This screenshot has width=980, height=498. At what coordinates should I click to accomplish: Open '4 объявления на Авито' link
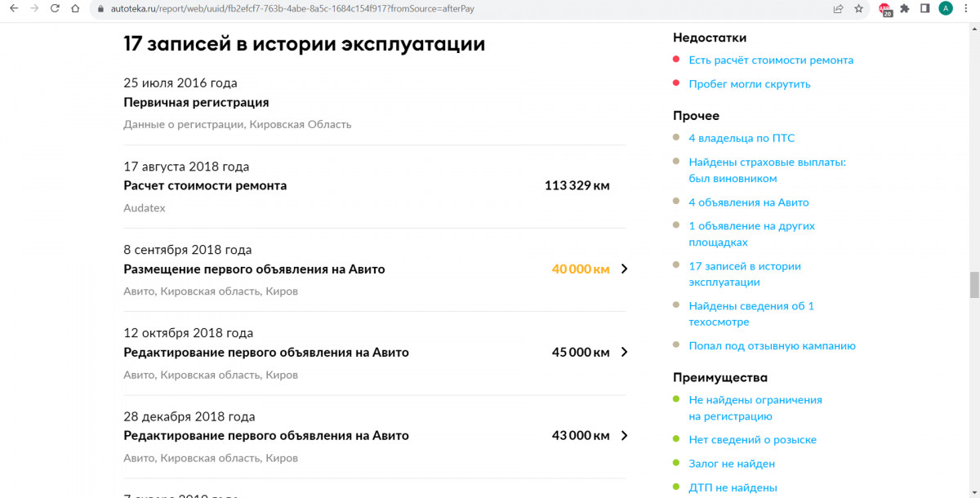[749, 202]
